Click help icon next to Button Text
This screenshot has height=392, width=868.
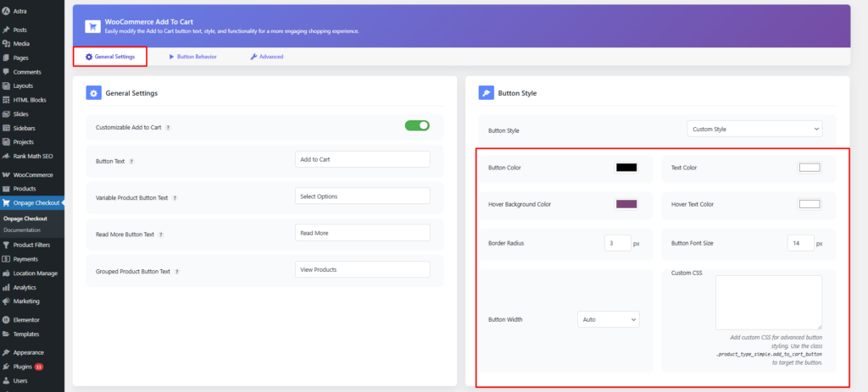pos(131,160)
